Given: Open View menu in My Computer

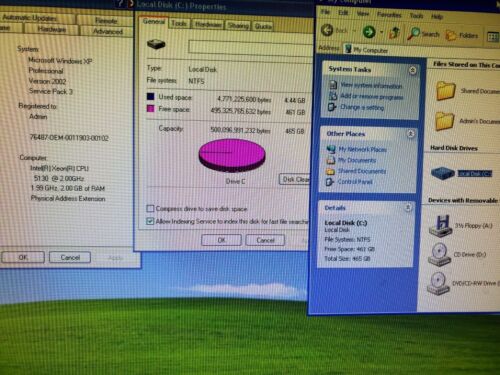Looking at the screenshot, I should point(363,14).
